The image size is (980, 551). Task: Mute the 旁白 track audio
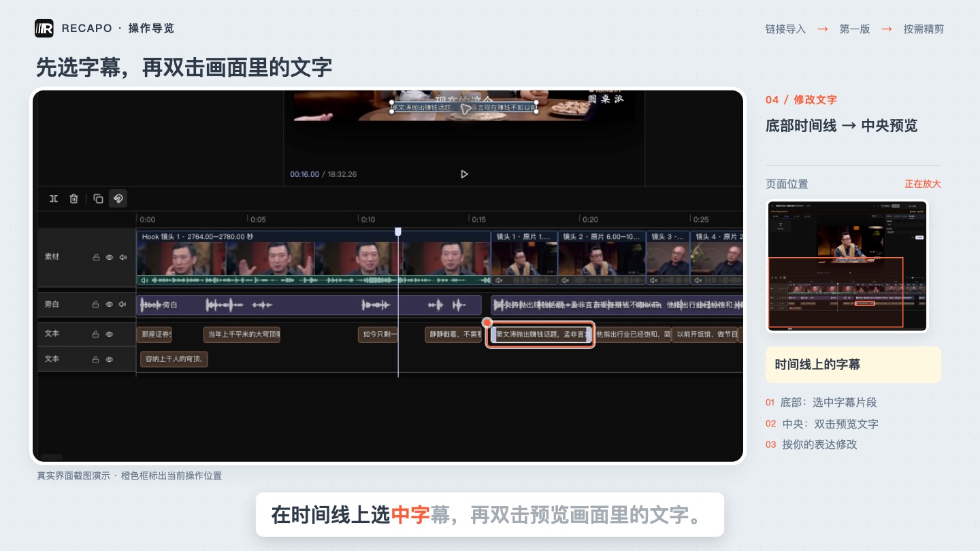[122, 305]
